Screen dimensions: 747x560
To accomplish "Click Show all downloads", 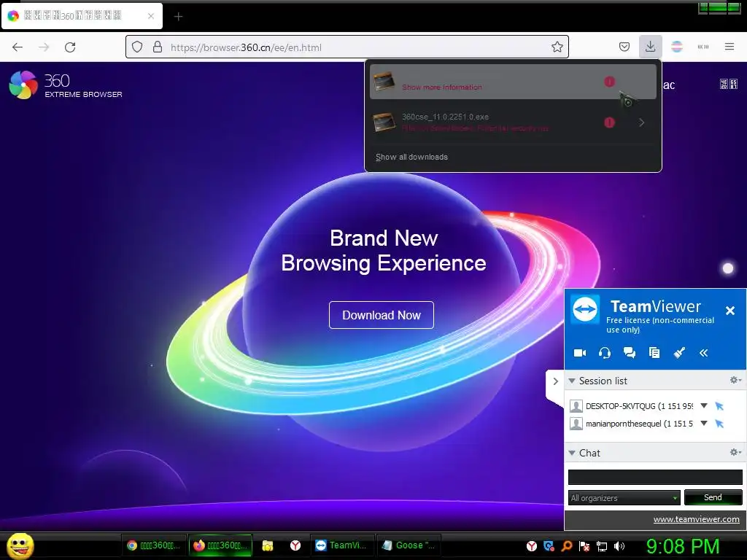I will [x=411, y=157].
